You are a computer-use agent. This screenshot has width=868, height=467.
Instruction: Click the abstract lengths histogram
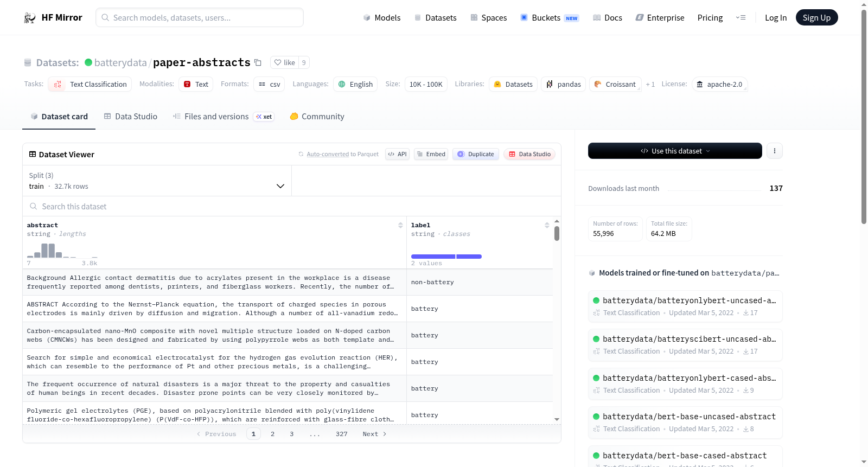[62, 250]
